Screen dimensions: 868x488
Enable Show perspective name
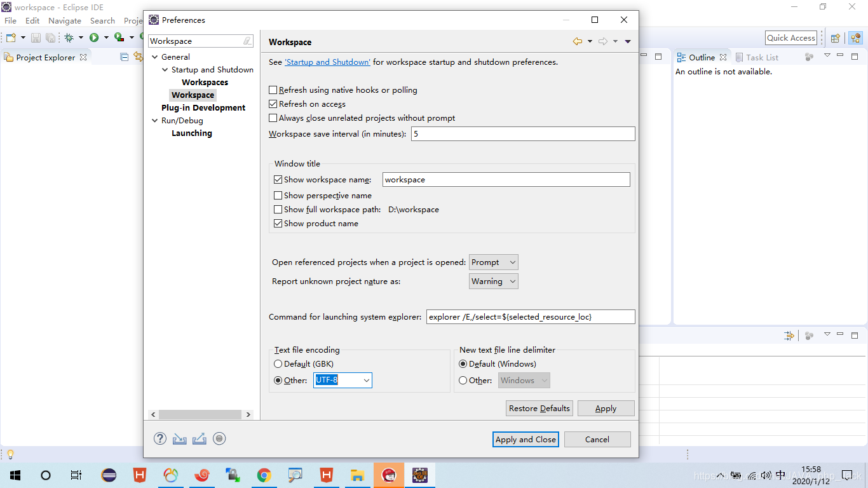pos(278,196)
